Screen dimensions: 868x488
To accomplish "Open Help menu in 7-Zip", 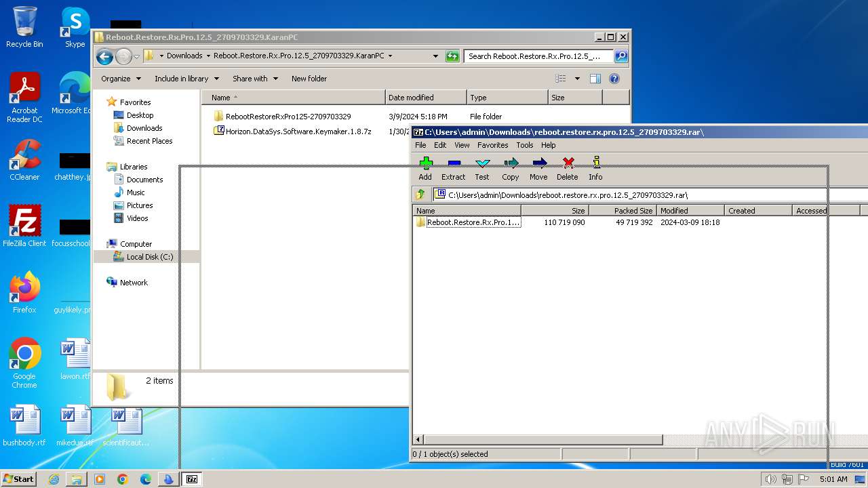I will (x=548, y=145).
